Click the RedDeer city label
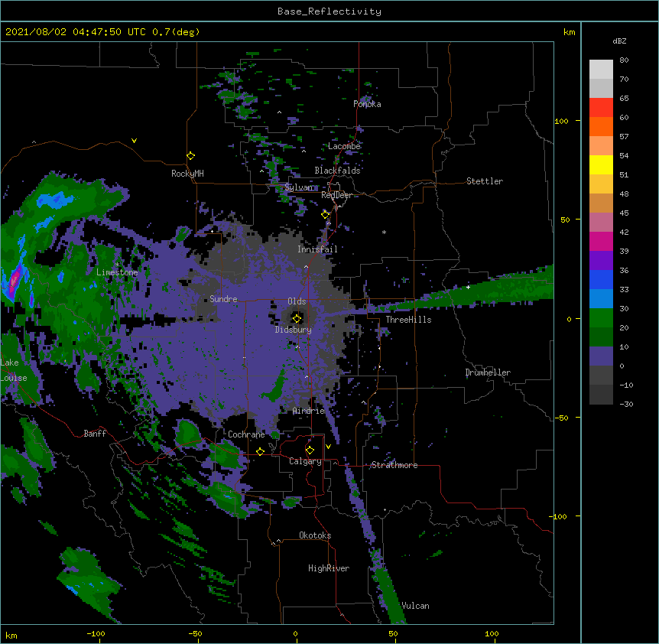Viewport: 659px width, 644px height. 336,195
